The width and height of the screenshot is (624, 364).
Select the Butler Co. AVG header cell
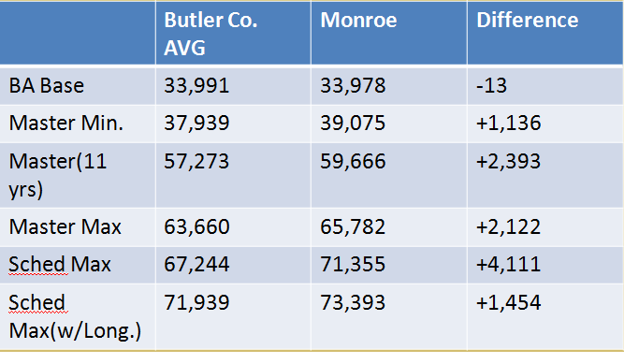pos(233,33)
